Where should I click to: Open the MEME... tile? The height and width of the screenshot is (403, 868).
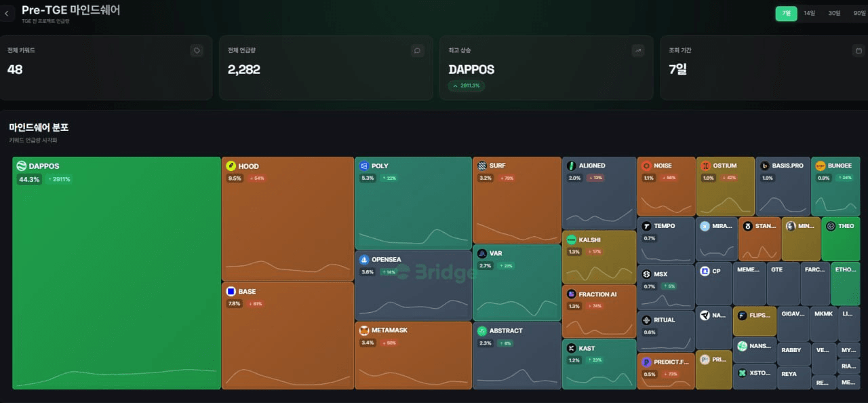coord(749,284)
